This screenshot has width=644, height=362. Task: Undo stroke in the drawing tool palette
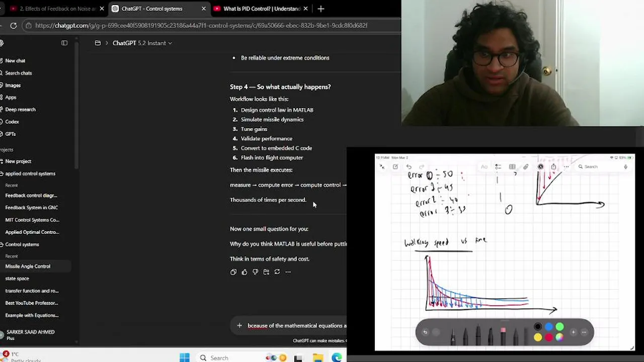point(425,332)
